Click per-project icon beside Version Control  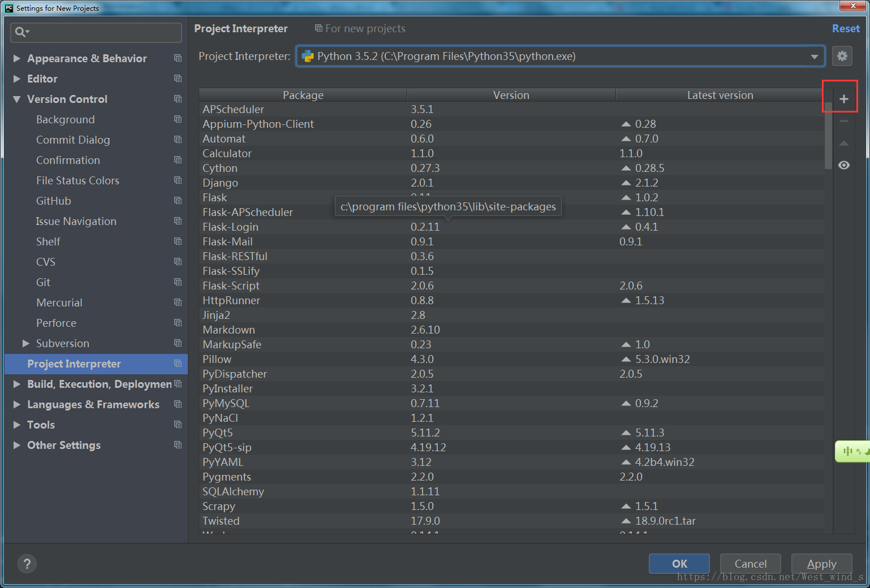(178, 99)
